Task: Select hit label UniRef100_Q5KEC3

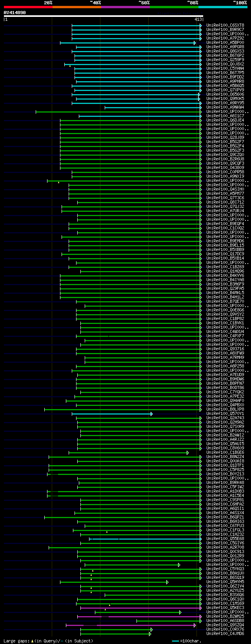Action: pos(225,608)
